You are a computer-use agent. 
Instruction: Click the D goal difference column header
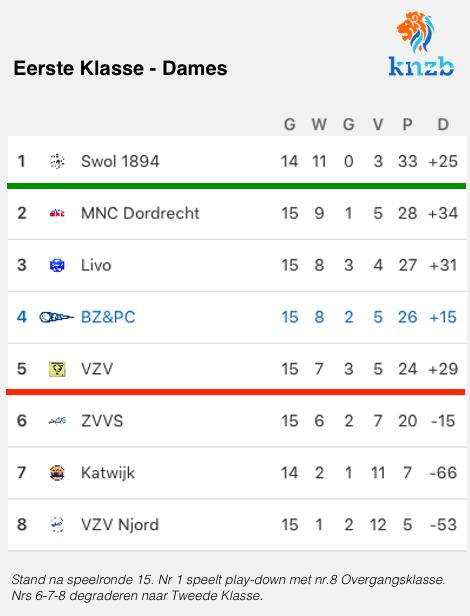click(x=443, y=125)
